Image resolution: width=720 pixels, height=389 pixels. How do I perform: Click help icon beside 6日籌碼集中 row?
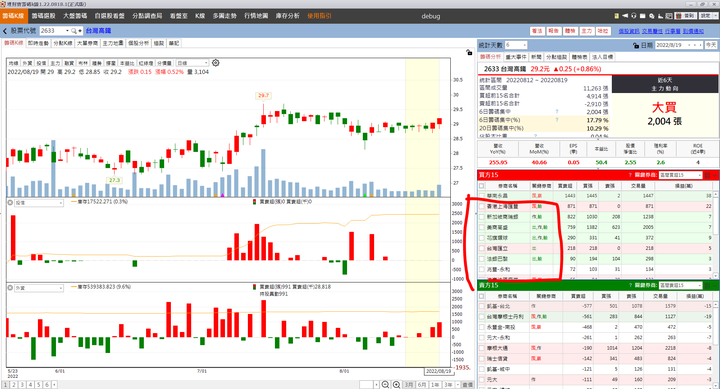coord(557,112)
